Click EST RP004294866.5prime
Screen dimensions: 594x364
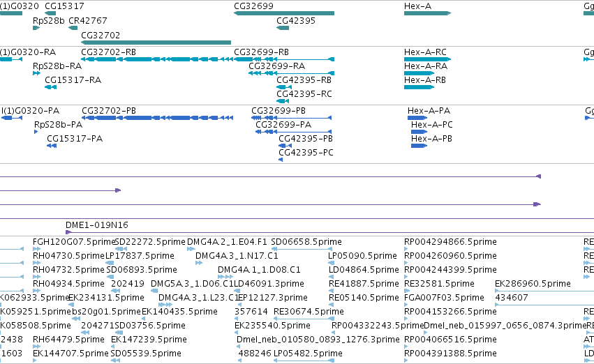[x=450, y=242]
